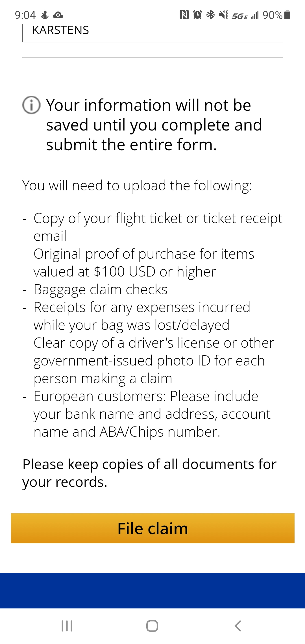Open recent apps from navigation bar
The width and height of the screenshot is (305, 644).
coord(67,626)
